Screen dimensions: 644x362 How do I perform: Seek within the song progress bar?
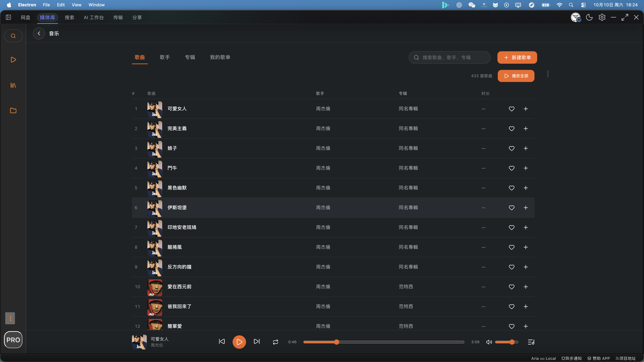tap(384, 342)
